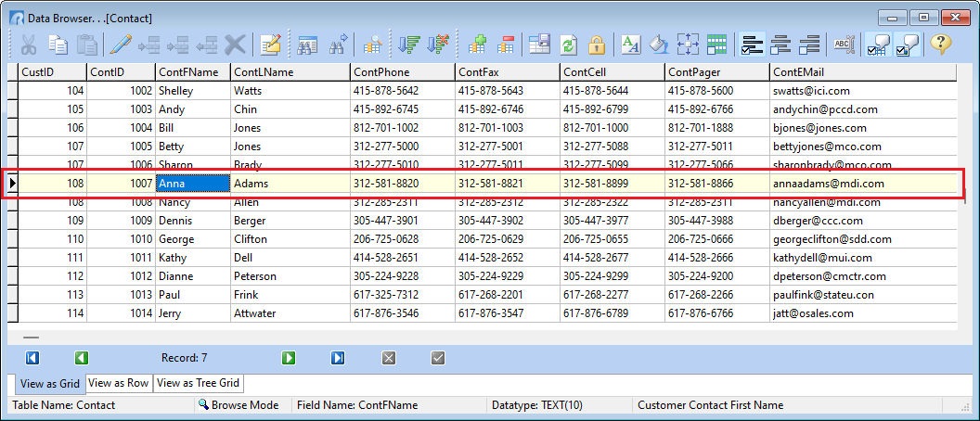Click the ContFax column header
Screen dimensions: 980x421
pos(508,71)
